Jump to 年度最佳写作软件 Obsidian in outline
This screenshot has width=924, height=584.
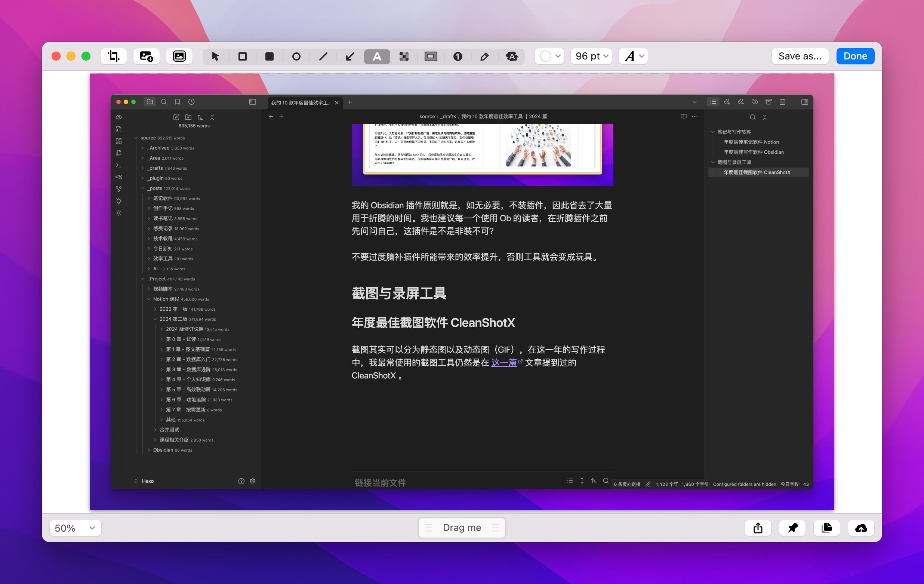[x=754, y=152]
